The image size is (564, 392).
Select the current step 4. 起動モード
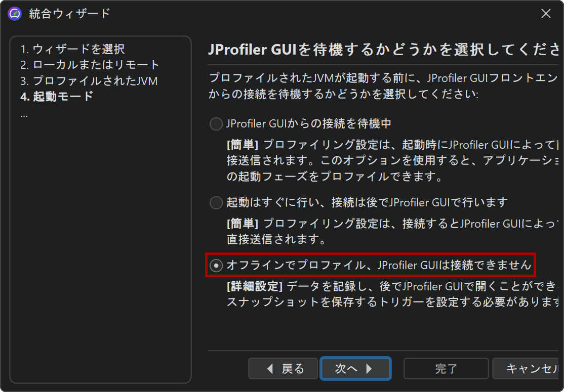[x=57, y=96]
